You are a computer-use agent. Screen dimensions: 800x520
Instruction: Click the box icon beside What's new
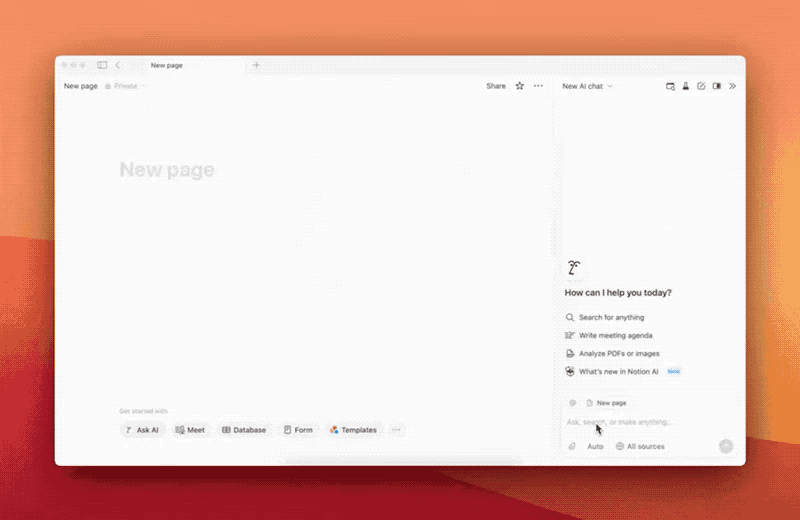point(570,372)
